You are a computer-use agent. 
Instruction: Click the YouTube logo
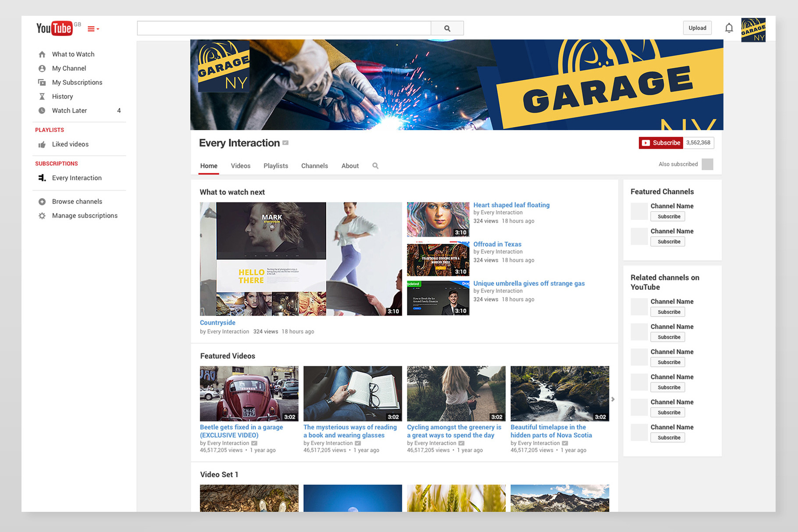tap(54, 28)
